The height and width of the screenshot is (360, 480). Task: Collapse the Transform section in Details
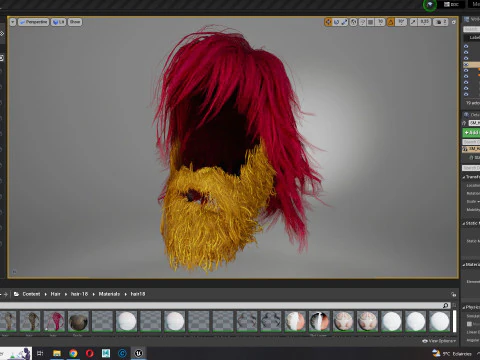pyautogui.click(x=464, y=177)
